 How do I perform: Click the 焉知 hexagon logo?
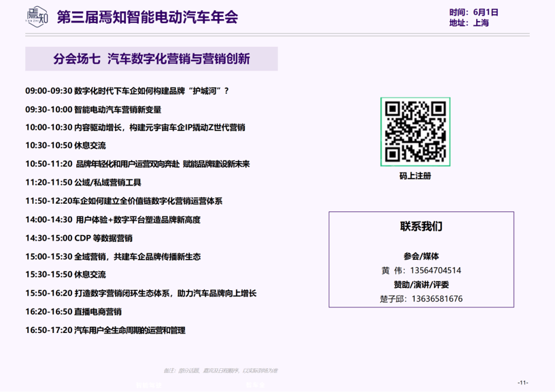coord(37,16)
